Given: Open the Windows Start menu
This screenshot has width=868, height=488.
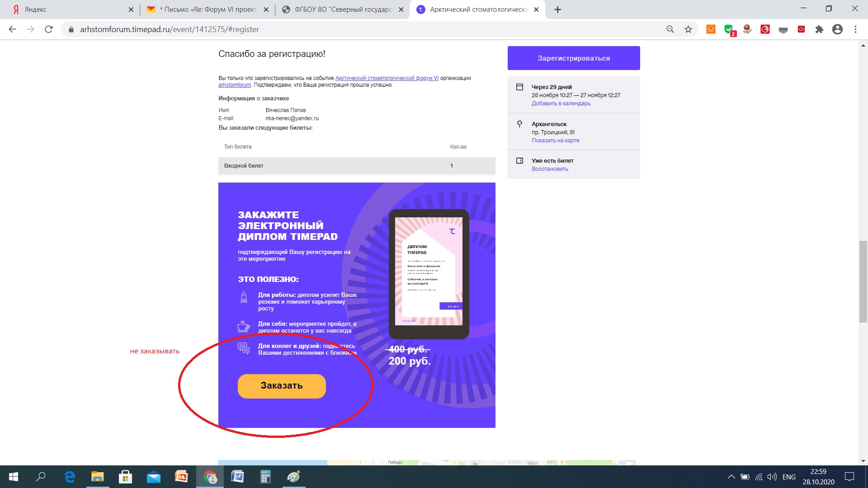Looking at the screenshot, I should pyautogui.click(x=14, y=477).
